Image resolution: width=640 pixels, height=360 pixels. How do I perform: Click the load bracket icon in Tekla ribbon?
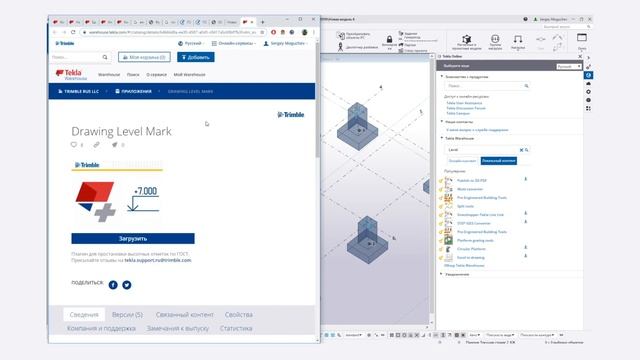point(518,39)
